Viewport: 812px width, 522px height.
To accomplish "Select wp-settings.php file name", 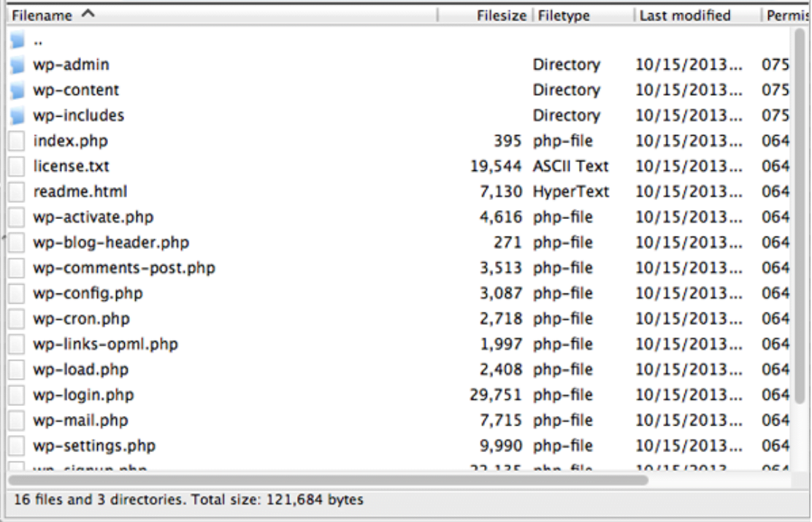I will pos(94,445).
